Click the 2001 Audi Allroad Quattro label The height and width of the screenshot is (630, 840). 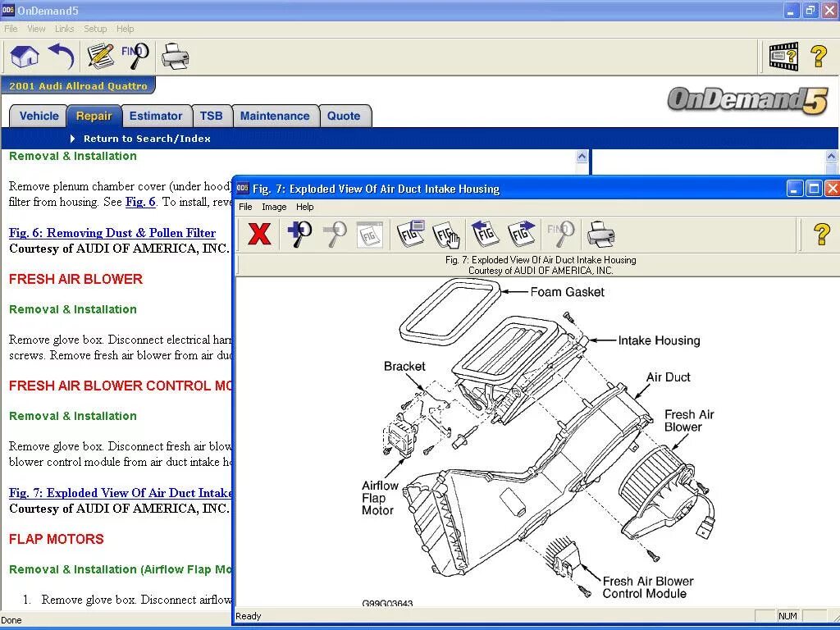click(x=78, y=85)
